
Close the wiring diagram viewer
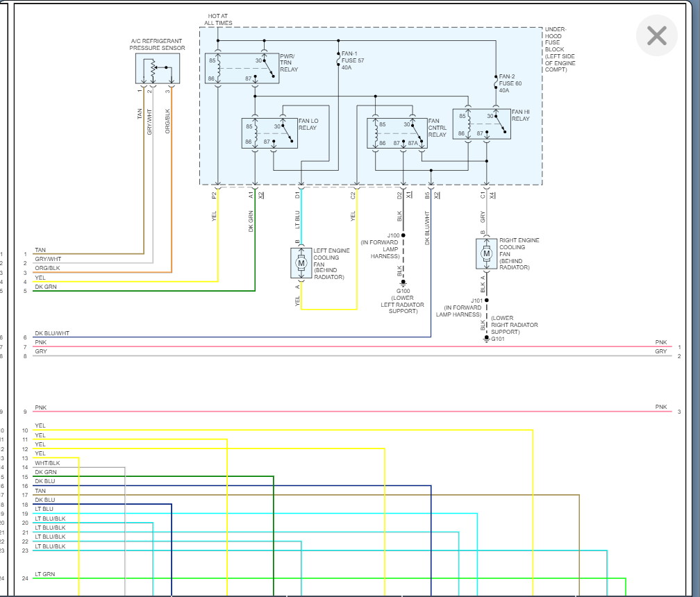pyautogui.click(x=656, y=35)
